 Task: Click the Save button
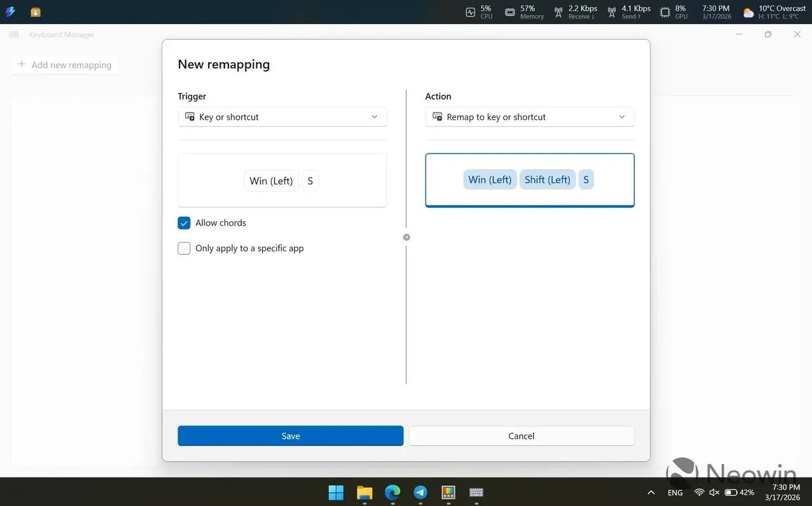click(291, 436)
